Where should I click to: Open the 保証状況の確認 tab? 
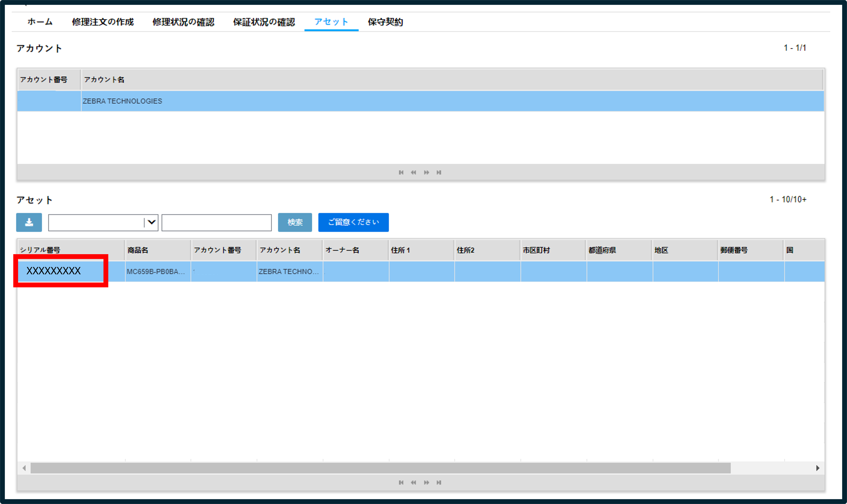[x=264, y=22]
